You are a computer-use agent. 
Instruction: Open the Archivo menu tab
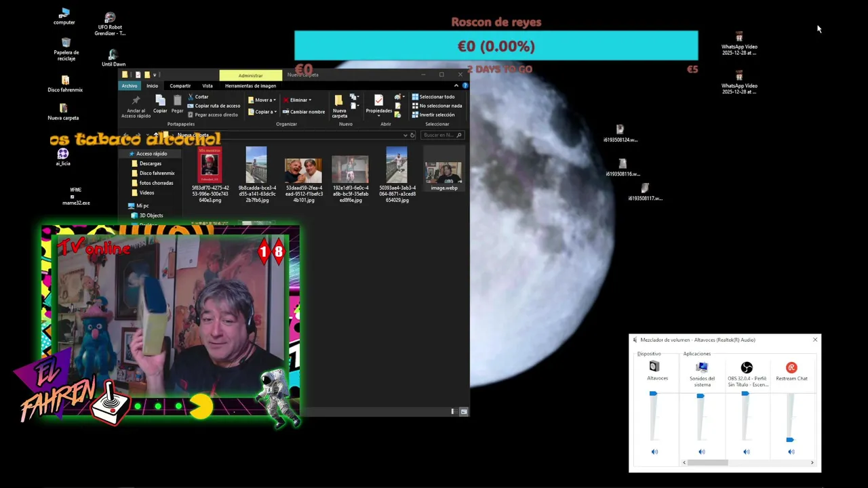pyautogui.click(x=130, y=86)
